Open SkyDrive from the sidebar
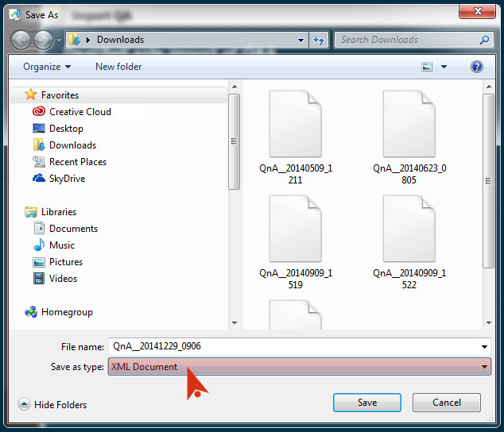504x432 pixels. [67, 179]
